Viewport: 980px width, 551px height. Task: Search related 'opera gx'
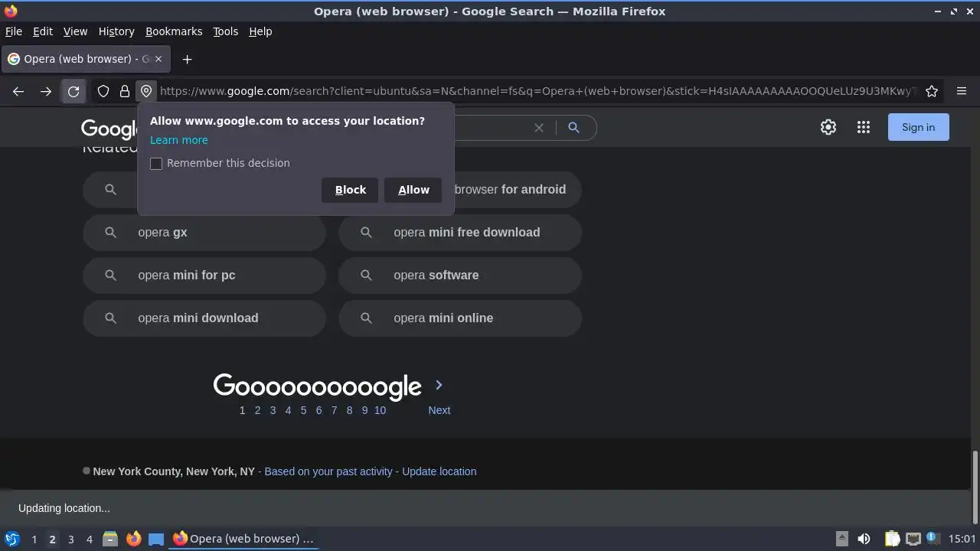click(x=204, y=233)
